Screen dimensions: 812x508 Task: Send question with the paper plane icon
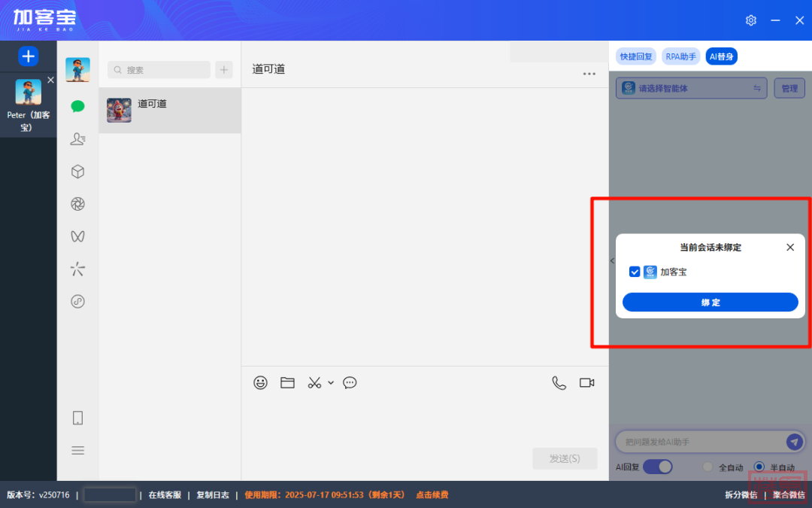[x=793, y=442]
